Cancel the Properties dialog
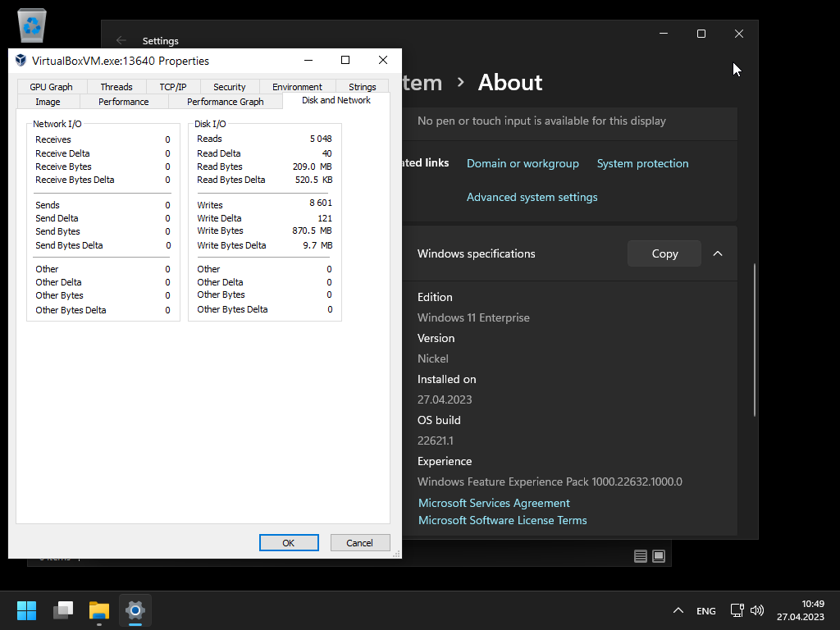This screenshot has height=630, width=840. 359,543
